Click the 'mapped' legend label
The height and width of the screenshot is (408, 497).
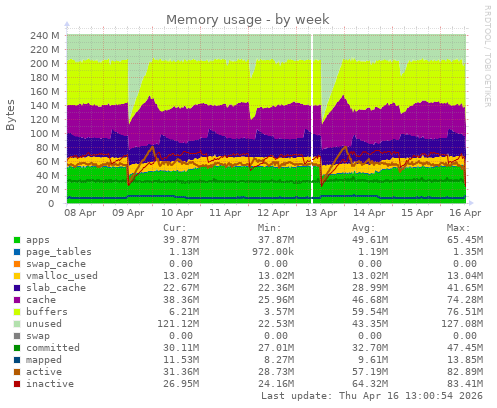(44, 360)
